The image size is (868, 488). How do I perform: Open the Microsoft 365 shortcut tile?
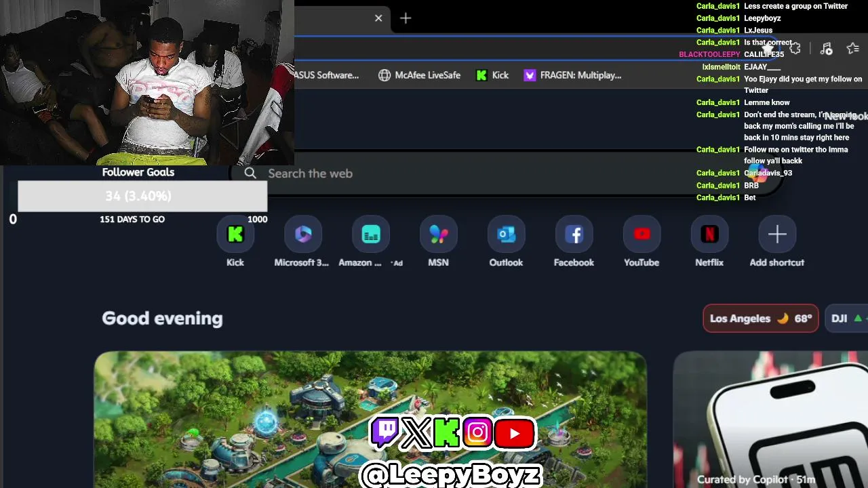[303, 235]
